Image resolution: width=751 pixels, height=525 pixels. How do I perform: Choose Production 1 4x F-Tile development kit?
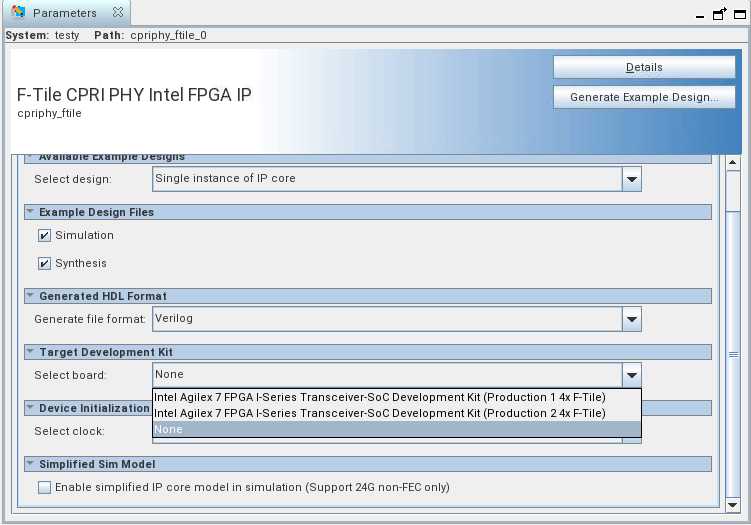[x=397, y=397]
